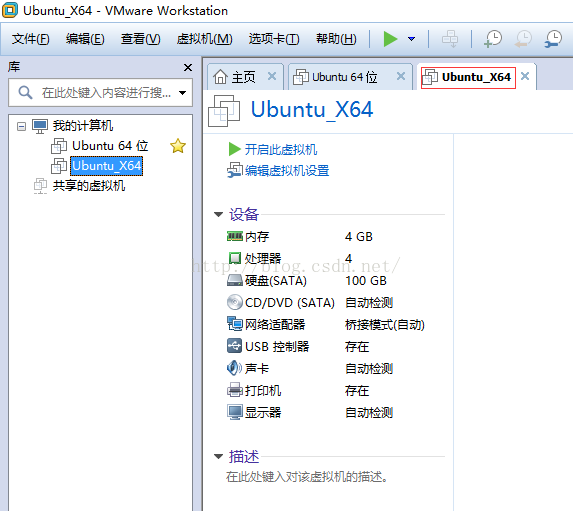Close the 主页 tab
The width and height of the screenshot is (573, 511).
pyautogui.click(x=272, y=76)
